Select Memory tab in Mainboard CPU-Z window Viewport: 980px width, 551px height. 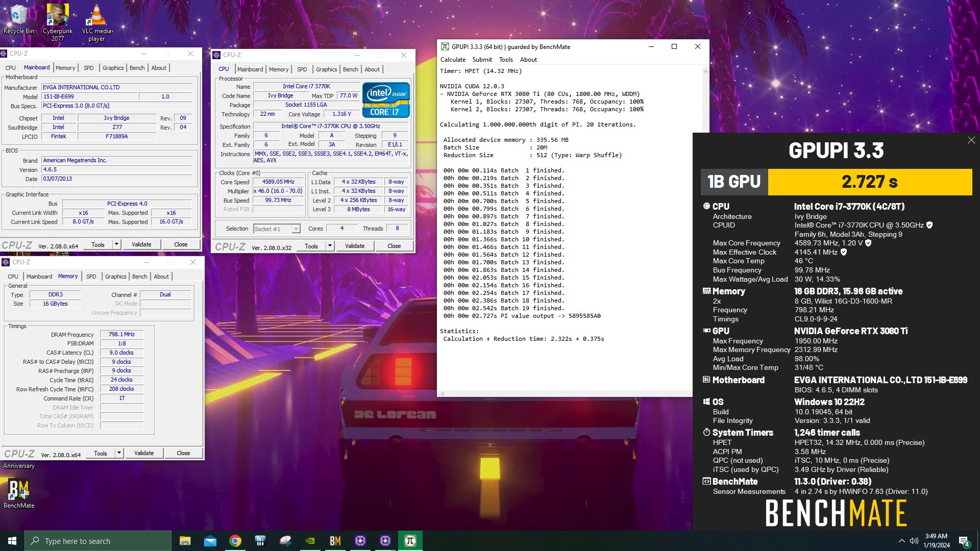(x=65, y=68)
